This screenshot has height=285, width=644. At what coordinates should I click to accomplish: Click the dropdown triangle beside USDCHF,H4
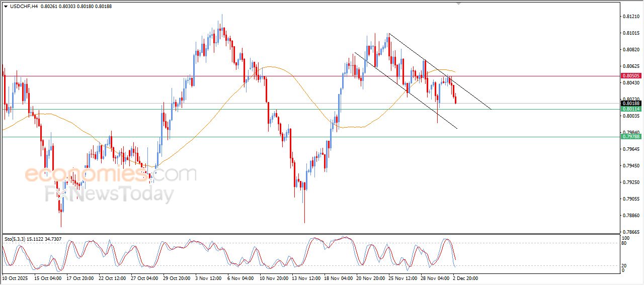coord(6,7)
